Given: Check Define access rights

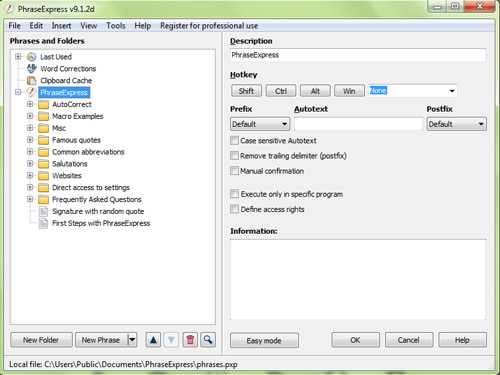Looking at the screenshot, I should (235, 209).
